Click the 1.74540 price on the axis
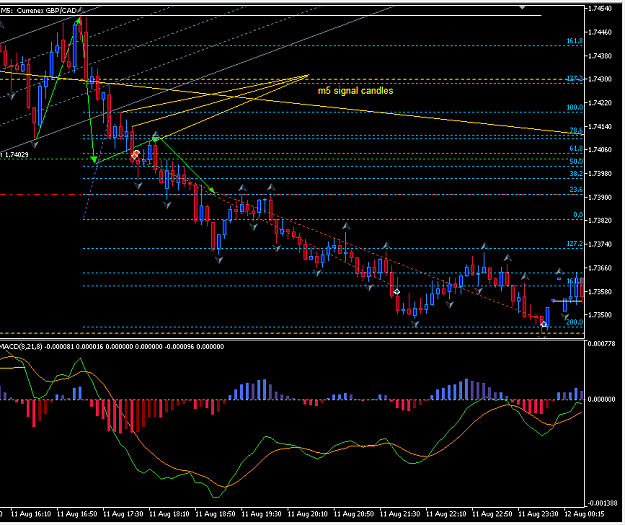The width and height of the screenshot is (625, 525). (600, 8)
